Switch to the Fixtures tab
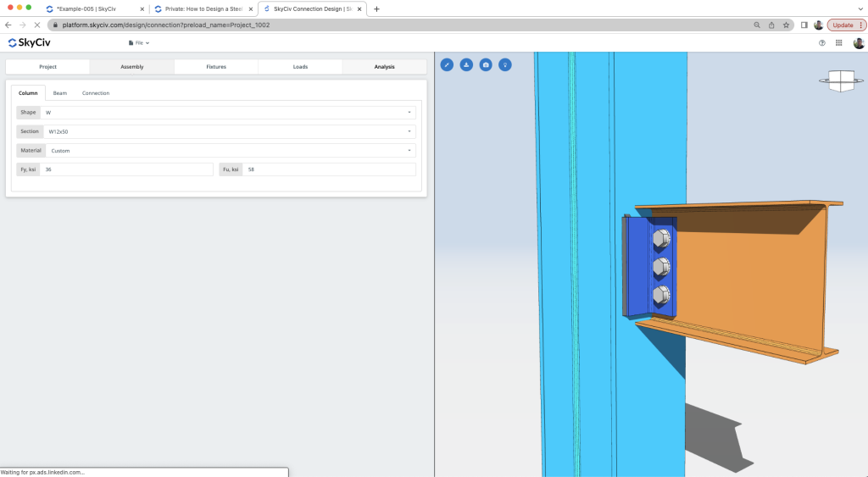Image resolution: width=868 pixels, height=477 pixels. (216, 66)
